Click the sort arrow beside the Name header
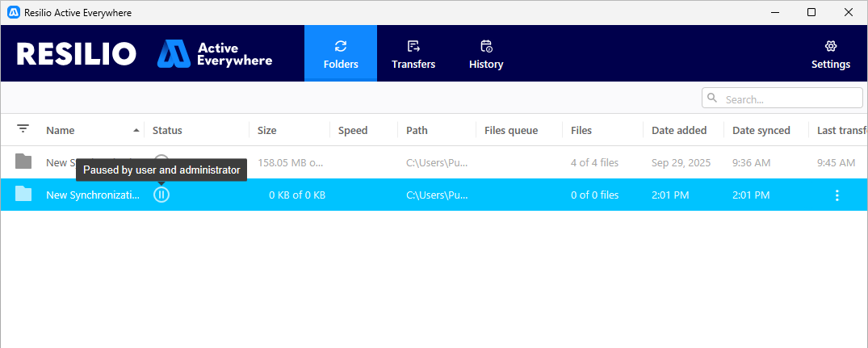868x348 pixels. pos(136,131)
